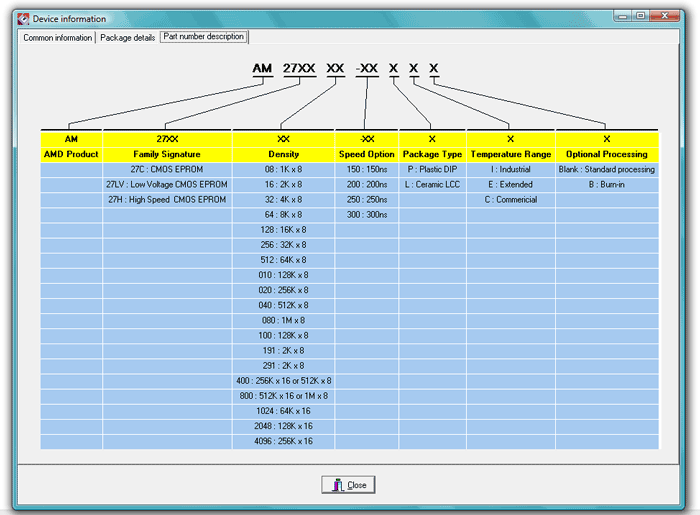Click the '256 : 32K x 8' density cell

click(x=283, y=245)
